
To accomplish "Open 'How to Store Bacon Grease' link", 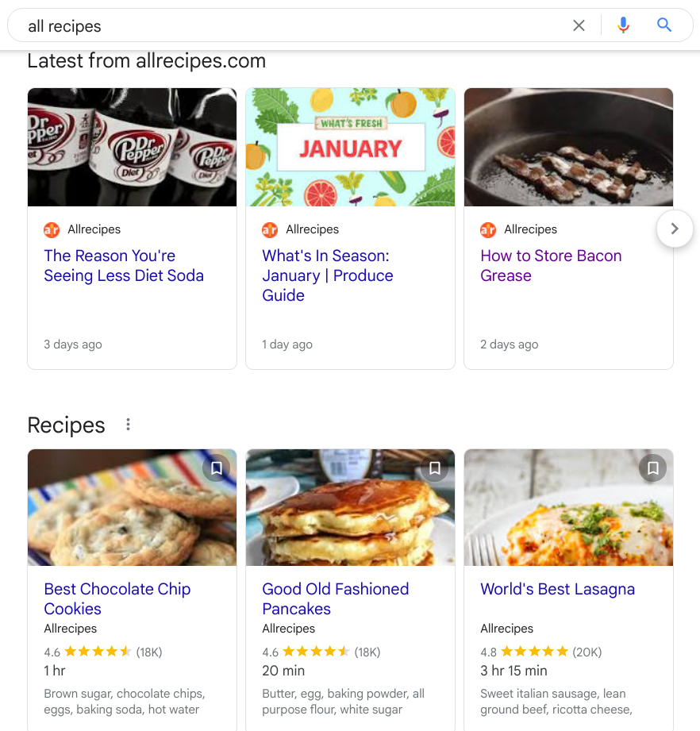I will pos(551,266).
